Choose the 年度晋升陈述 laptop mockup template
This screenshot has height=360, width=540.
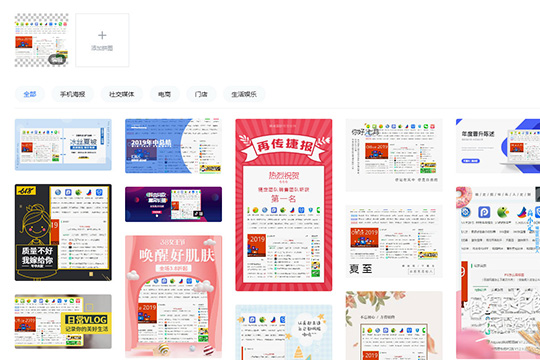[498, 146]
